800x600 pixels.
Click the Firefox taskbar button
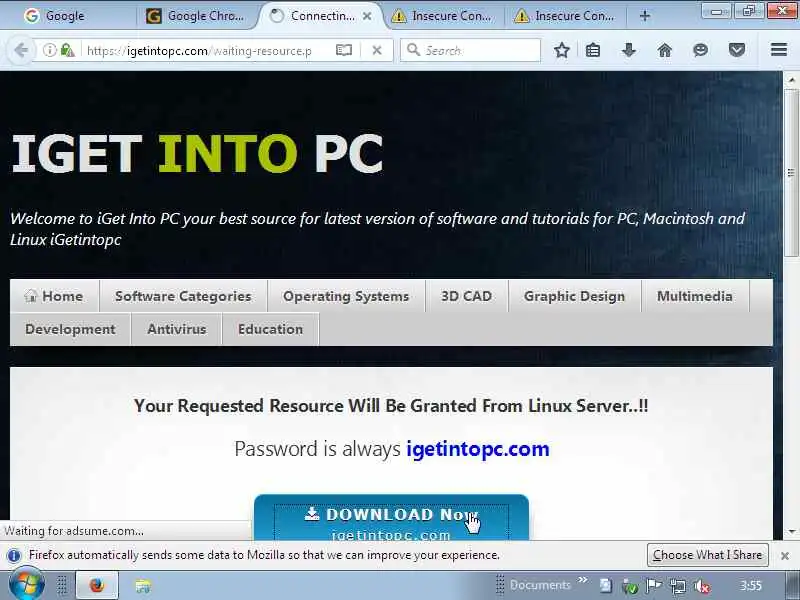(97, 585)
